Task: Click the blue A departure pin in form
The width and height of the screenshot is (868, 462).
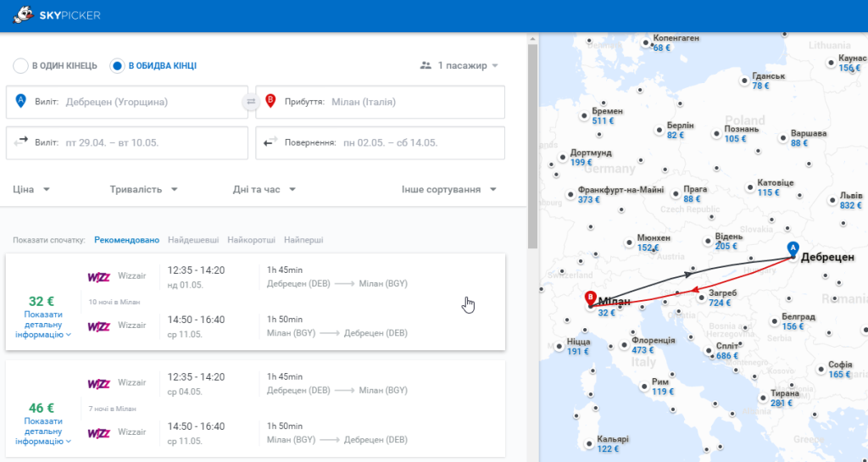Action: (x=20, y=101)
